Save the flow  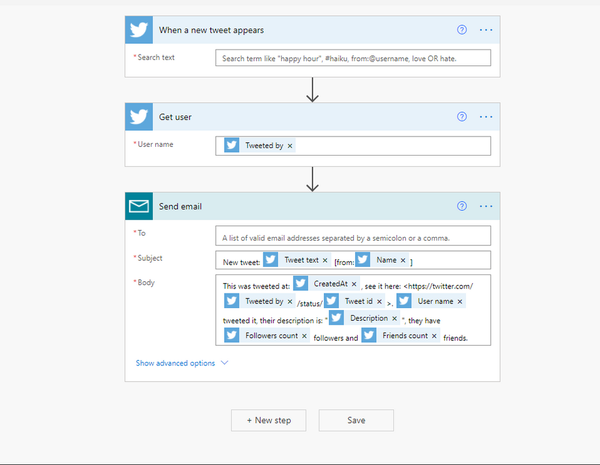(356, 420)
